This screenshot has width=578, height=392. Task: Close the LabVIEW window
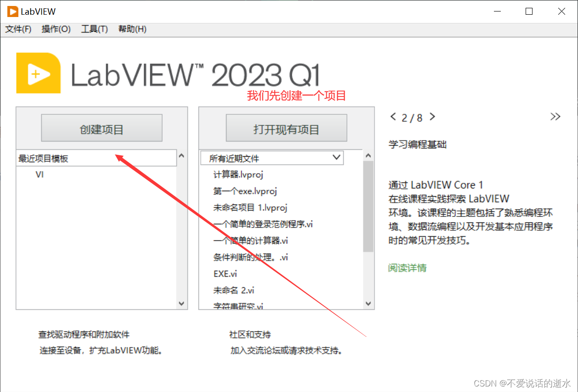coord(561,11)
